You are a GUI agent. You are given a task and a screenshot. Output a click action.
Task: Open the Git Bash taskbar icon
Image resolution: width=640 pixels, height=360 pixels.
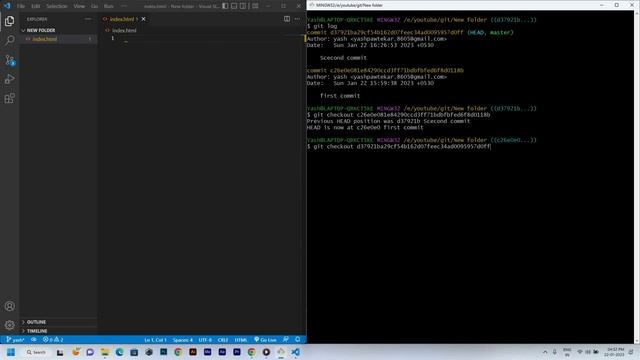click(281, 352)
